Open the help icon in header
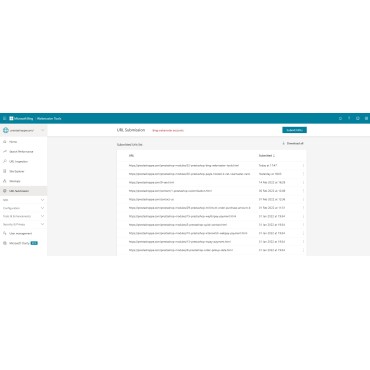 pos(349,118)
